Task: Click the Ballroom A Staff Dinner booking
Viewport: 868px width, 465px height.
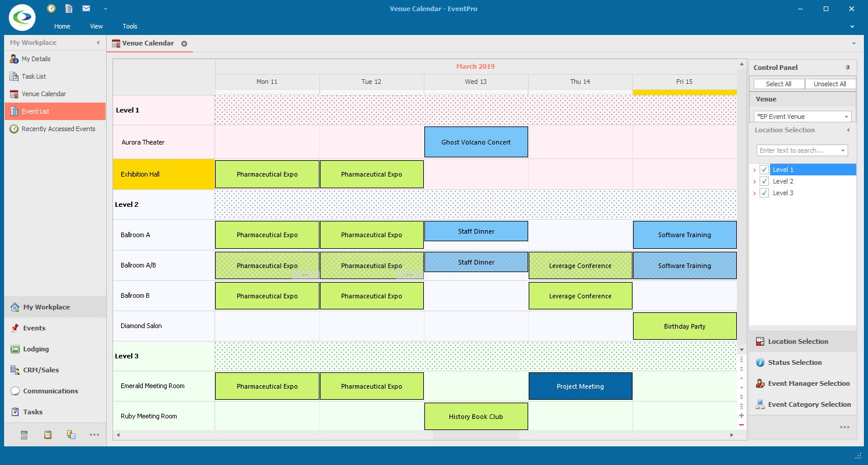Action: [x=476, y=231]
